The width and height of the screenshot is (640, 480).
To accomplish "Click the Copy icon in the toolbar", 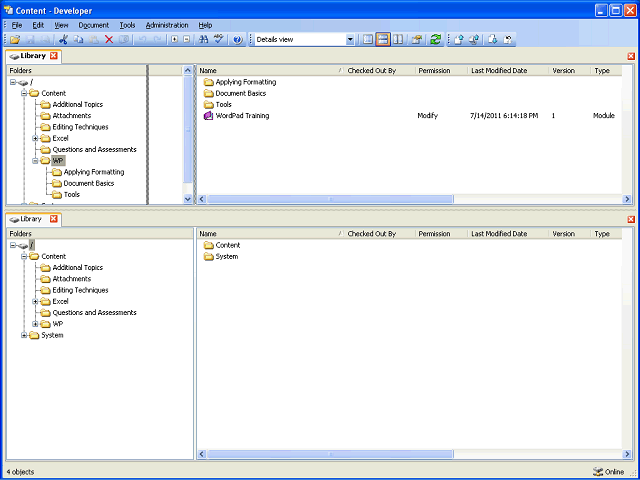I will 78,40.
